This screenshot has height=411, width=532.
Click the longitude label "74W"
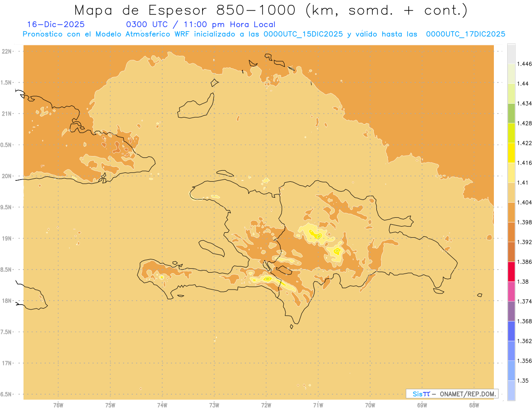162,405
